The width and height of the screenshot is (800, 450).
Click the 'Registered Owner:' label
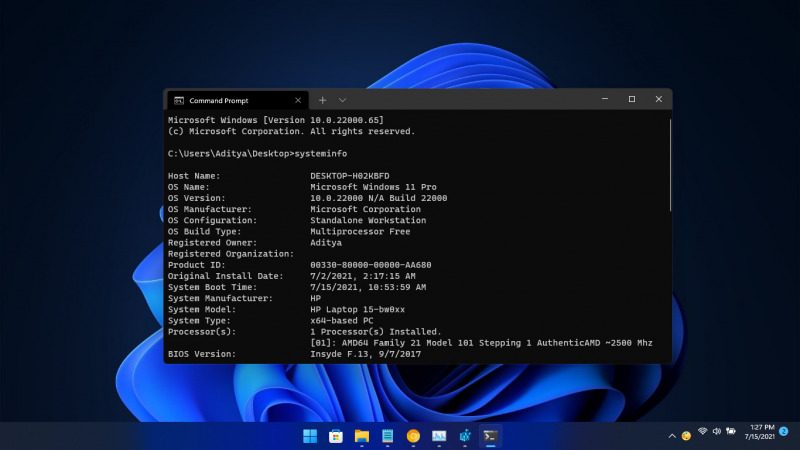(x=213, y=243)
